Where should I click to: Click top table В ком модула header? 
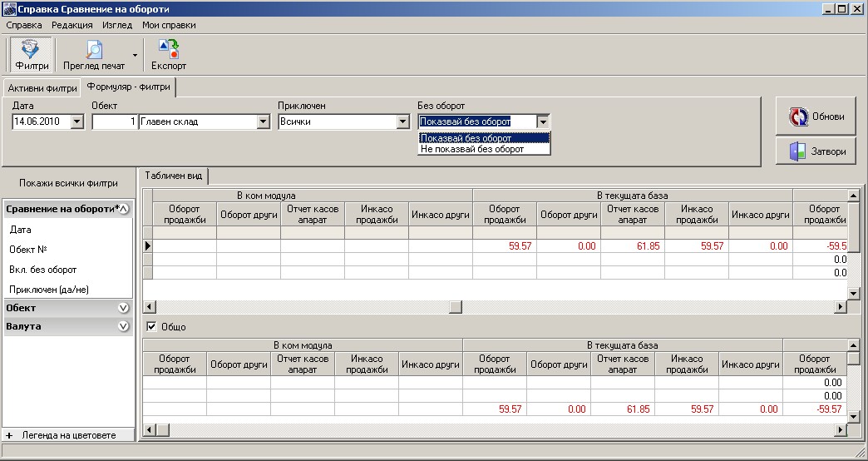point(313,195)
